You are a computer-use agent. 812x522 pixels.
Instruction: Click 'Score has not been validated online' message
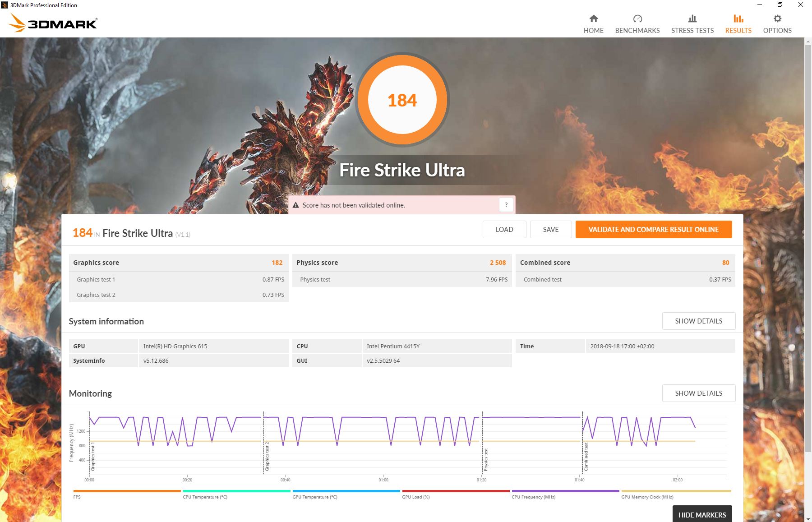(x=354, y=205)
